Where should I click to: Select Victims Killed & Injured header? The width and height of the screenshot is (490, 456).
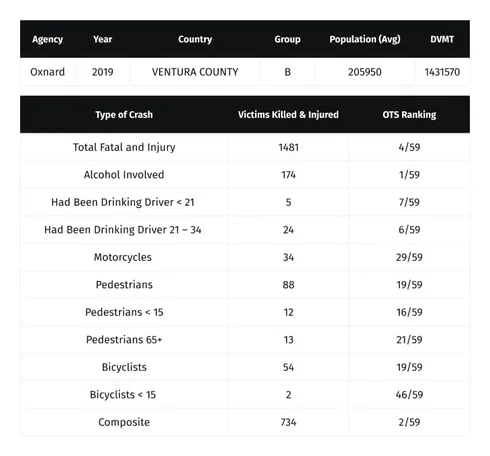288,115
